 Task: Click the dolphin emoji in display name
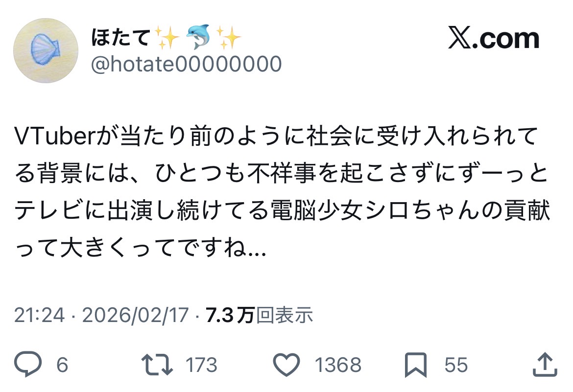[x=198, y=37]
